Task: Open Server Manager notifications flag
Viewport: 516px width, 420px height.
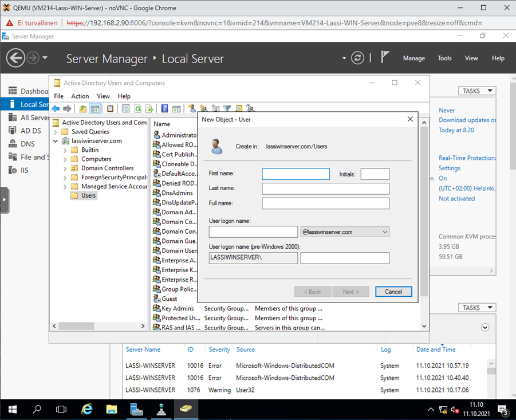Action: click(385, 57)
